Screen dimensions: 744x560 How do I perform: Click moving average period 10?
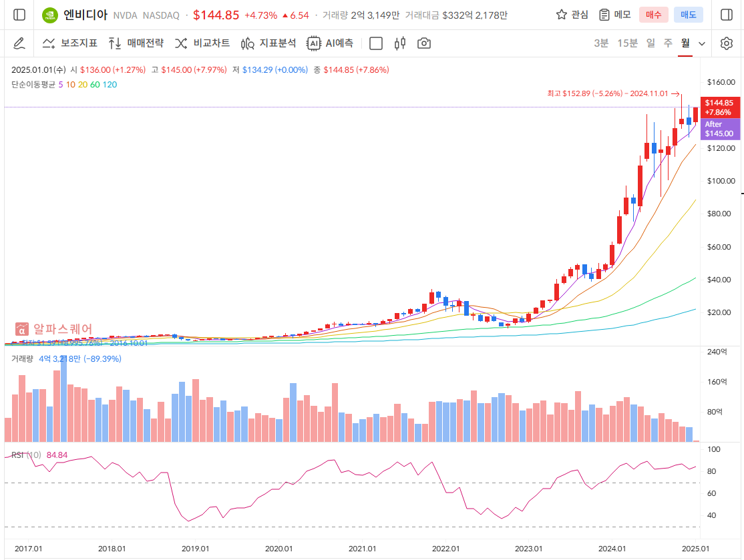coord(71,84)
